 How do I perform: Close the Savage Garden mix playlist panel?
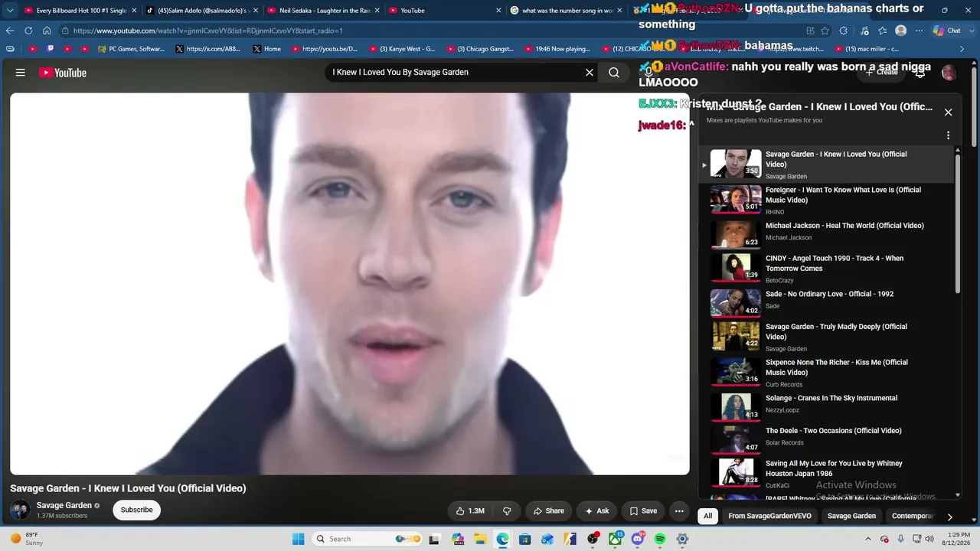coord(948,112)
